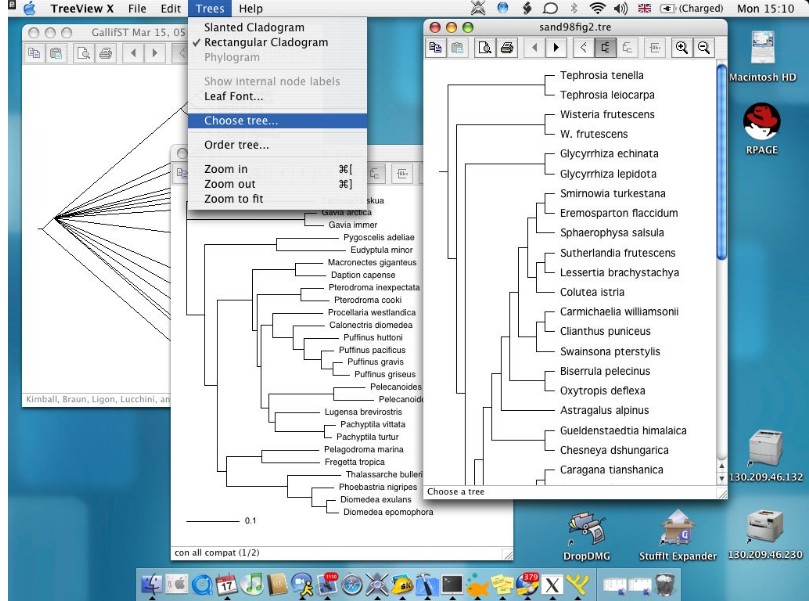Click the battery Charged indicator
809x601 pixels.
tap(692, 8)
